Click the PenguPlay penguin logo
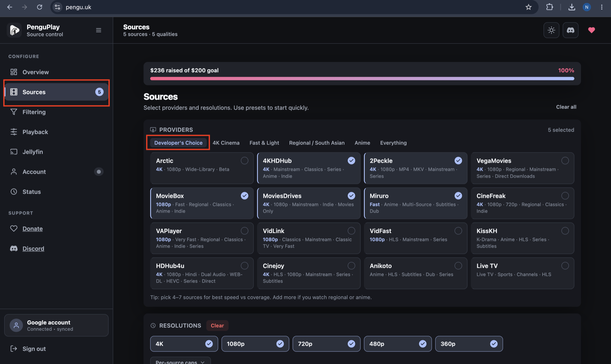The height and width of the screenshot is (364, 611). click(x=14, y=30)
